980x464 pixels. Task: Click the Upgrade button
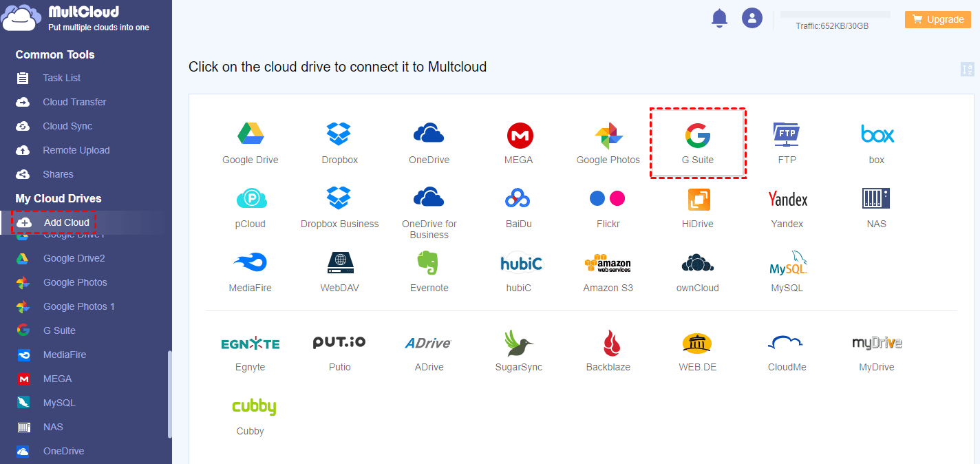point(938,19)
